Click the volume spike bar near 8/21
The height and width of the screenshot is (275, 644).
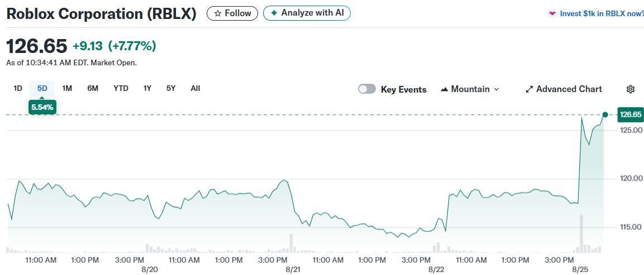[x=291, y=243]
